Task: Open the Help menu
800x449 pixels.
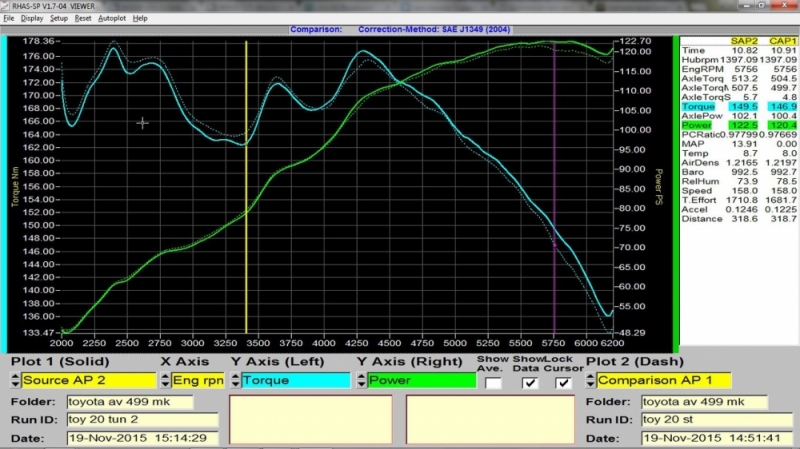Action: [x=140, y=18]
